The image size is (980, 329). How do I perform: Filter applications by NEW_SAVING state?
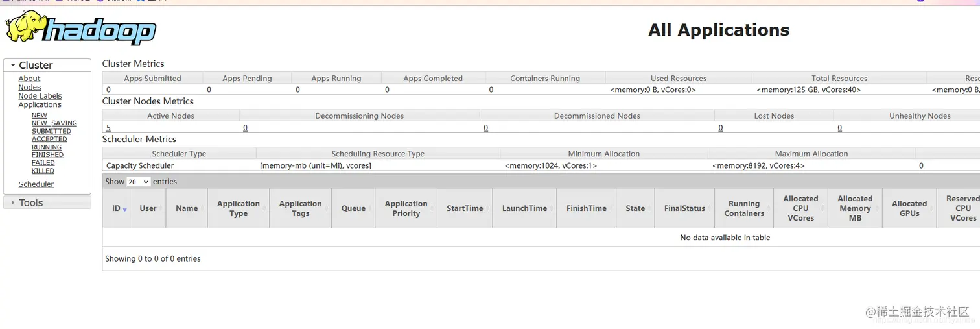tap(54, 123)
